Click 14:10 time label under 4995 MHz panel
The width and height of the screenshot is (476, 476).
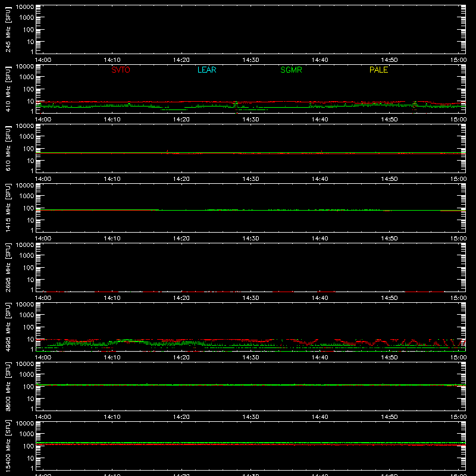[112, 358]
